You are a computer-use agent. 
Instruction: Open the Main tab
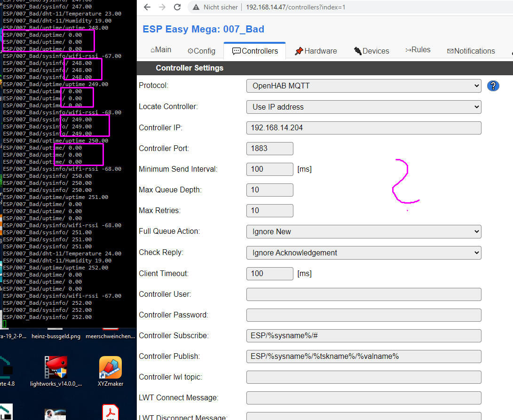coord(161,50)
